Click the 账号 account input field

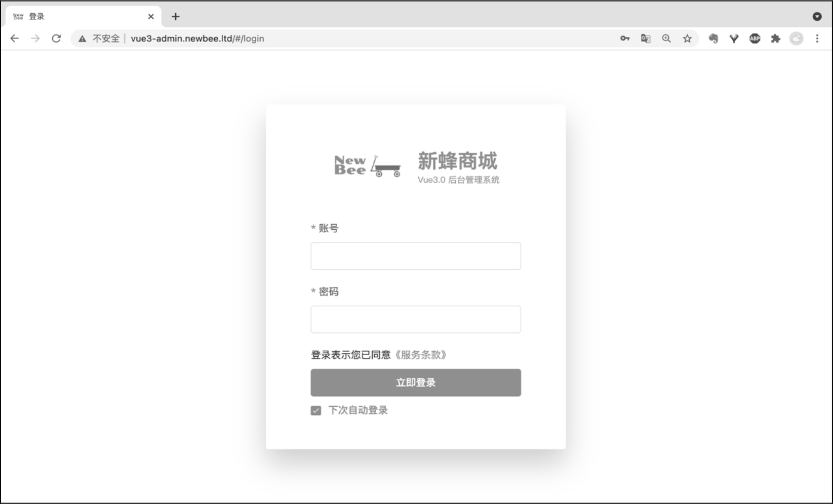pyautogui.click(x=416, y=256)
